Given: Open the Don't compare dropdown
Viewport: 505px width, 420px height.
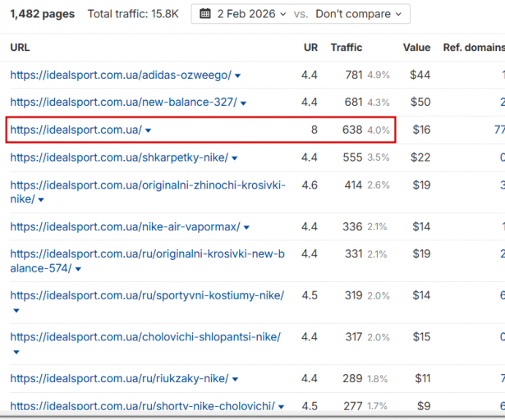Looking at the screenshot, I should point(359,14).
